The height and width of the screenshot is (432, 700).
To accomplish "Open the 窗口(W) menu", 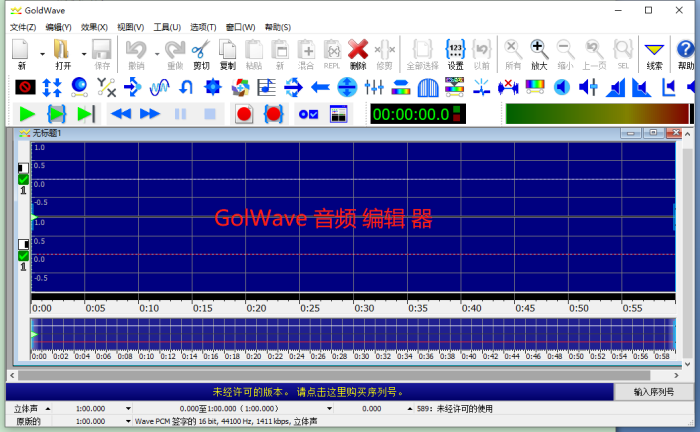I will (x=240, y=27).
